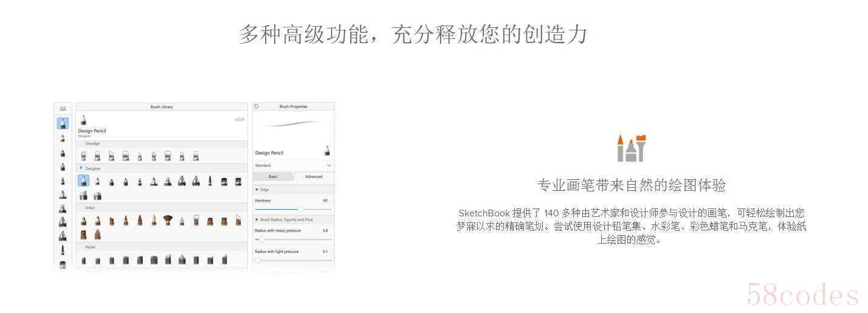The image size is (868, 313).
Task: Select the first brush in the Artist section
Action: (83, 220)
